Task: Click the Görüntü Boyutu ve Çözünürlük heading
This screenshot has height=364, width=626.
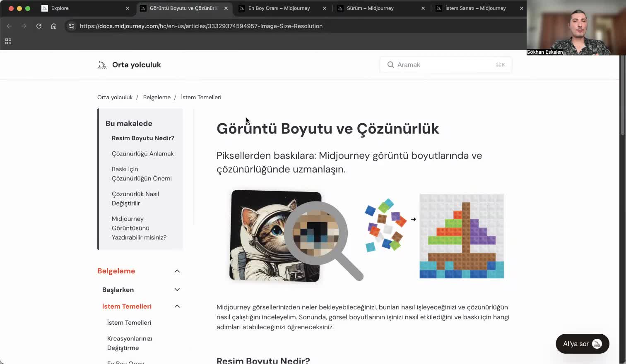Action: pos(328,129)
